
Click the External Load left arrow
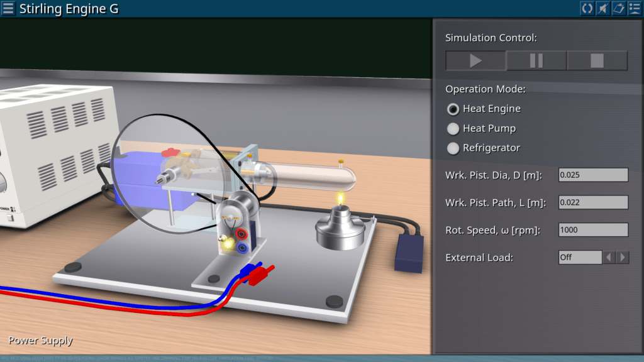(x=609, y=257)
